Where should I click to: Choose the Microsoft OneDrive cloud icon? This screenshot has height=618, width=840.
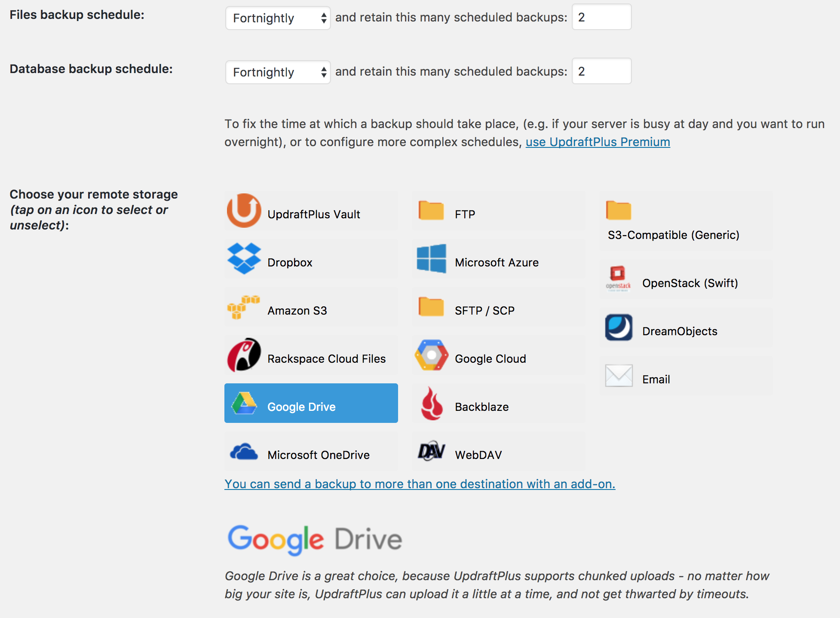(244, 452)
